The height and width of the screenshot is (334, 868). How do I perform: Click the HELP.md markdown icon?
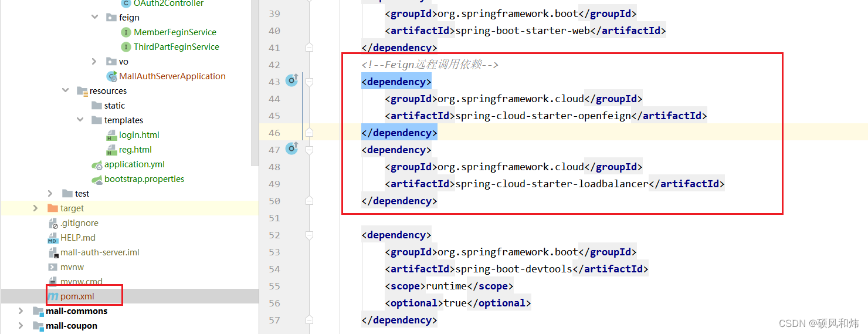tap(53, 238)
